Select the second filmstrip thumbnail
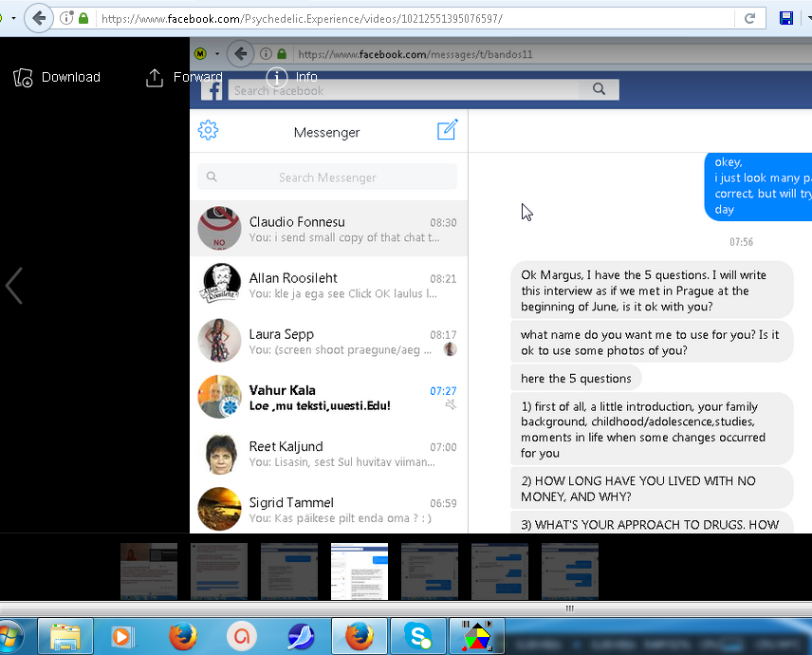Screen dimensions: 812x655 219,571
